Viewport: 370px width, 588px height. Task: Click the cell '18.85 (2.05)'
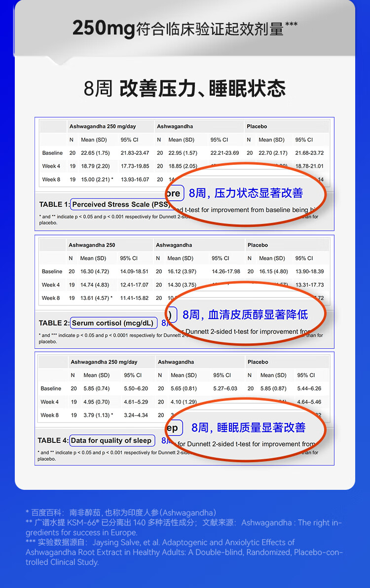pos(183,166)
